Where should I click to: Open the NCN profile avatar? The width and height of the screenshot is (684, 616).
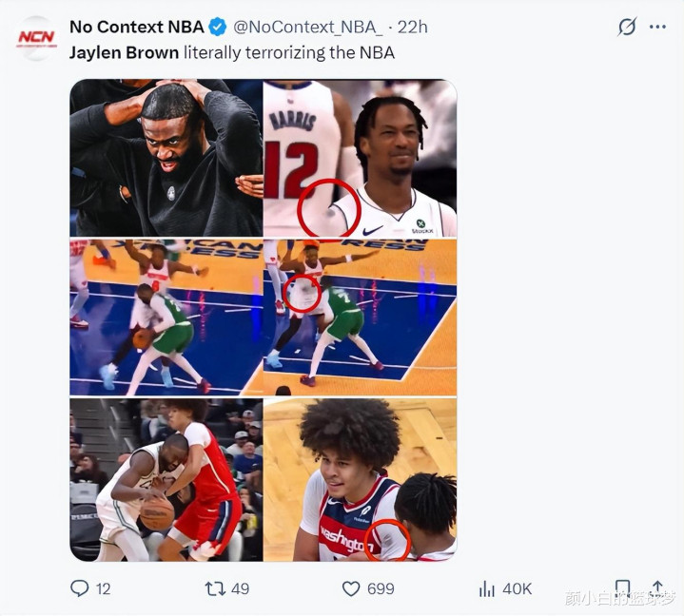[36, 38]
